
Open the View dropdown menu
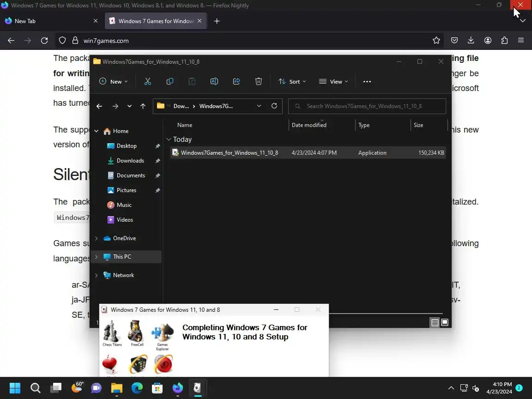(333, 81)
